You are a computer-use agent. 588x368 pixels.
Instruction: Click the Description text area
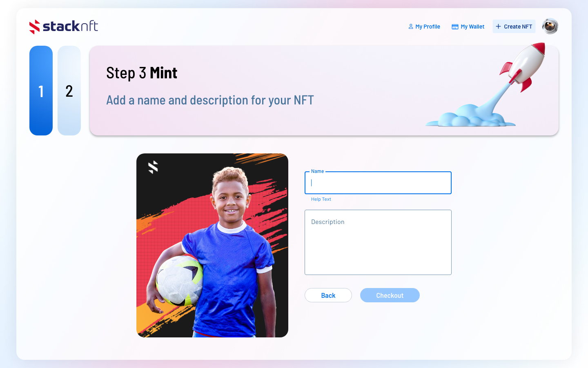(378, 242)
